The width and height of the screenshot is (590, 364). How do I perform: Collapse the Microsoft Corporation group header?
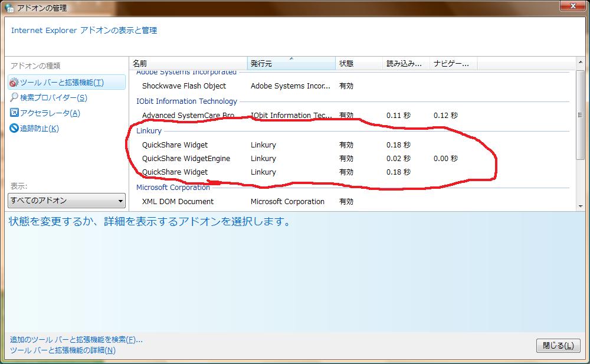click(173, 187)
